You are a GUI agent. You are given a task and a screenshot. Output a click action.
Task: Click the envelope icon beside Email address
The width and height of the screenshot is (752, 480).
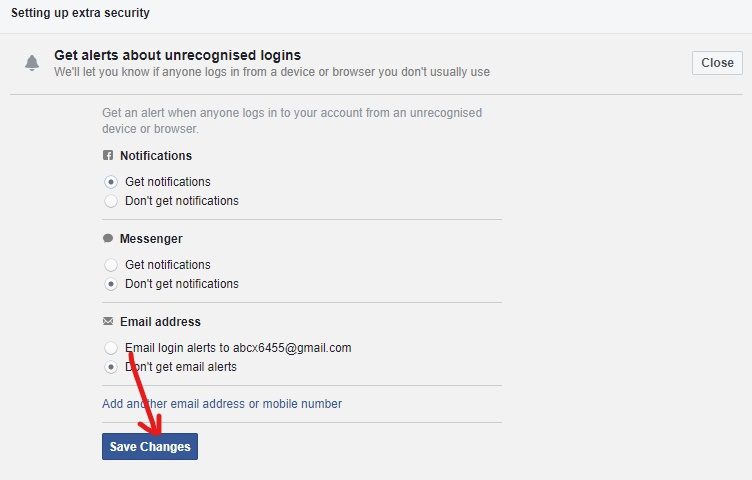[108, 321]
